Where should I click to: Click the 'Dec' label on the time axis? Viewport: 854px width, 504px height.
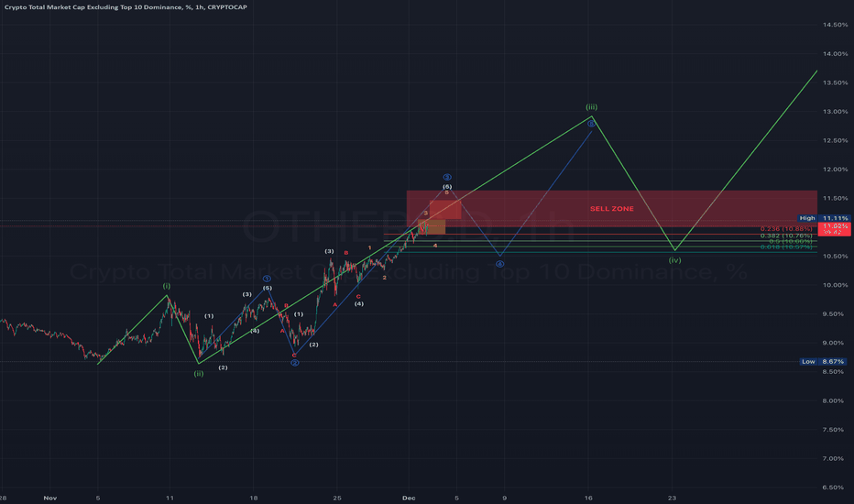409,498
